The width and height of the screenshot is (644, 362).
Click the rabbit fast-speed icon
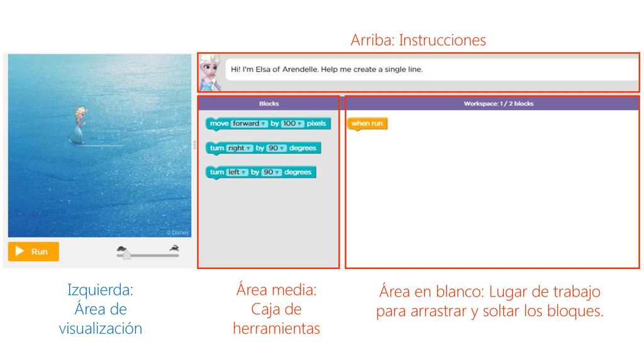pos(174,248)
